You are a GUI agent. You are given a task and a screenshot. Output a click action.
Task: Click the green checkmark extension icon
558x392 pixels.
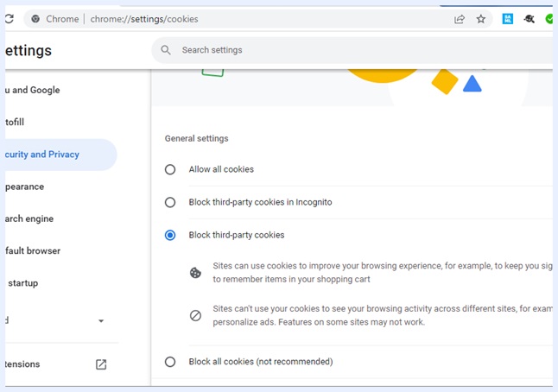point(550,19)
